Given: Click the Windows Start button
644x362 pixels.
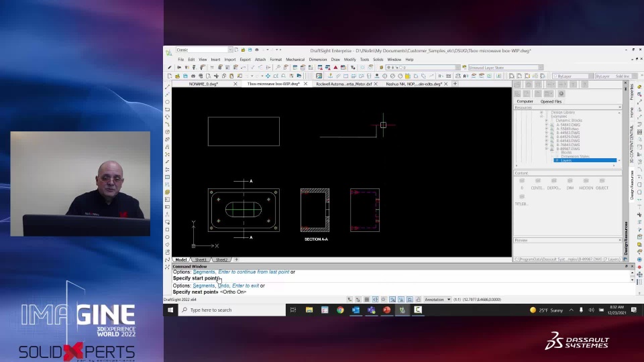Looking at the screenshot, I should (x=170, y=310).
